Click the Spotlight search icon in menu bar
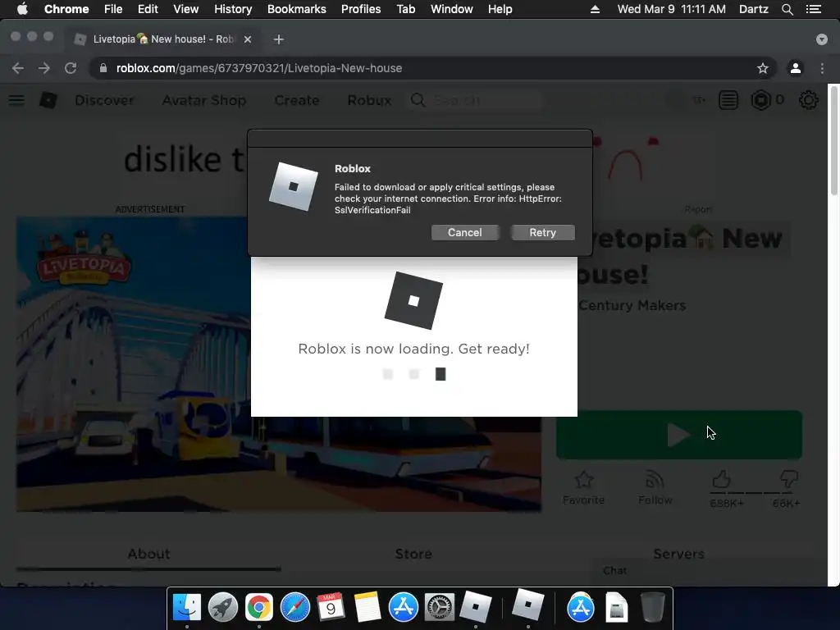840x630 pixels. [x=787, y=9]
